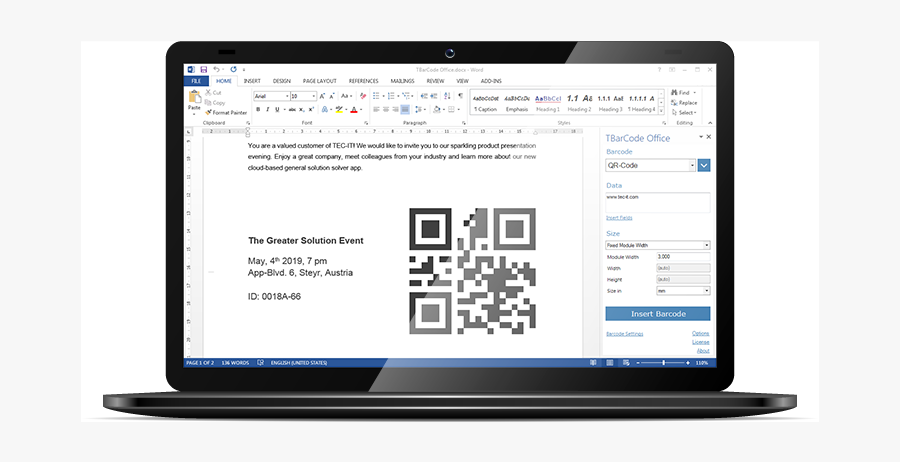Switch to the INSERT ribbon tab
900x462 pixels.
[x=252, y=81]
